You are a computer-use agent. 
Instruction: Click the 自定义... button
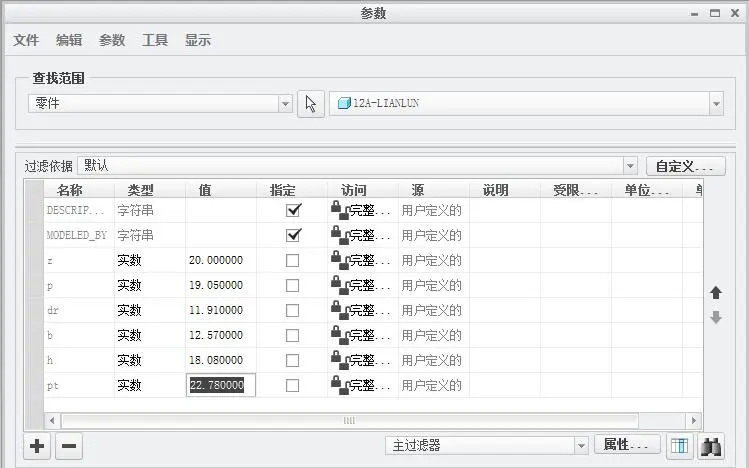click(685, 166)
